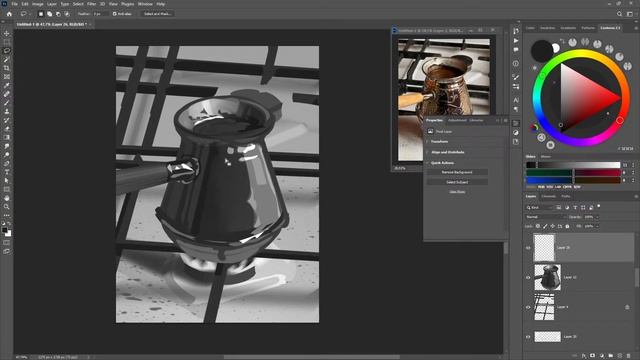Viewport: 640px width, 360px height.
Task: Open the Window menu
Action: [x=145, y=4]
